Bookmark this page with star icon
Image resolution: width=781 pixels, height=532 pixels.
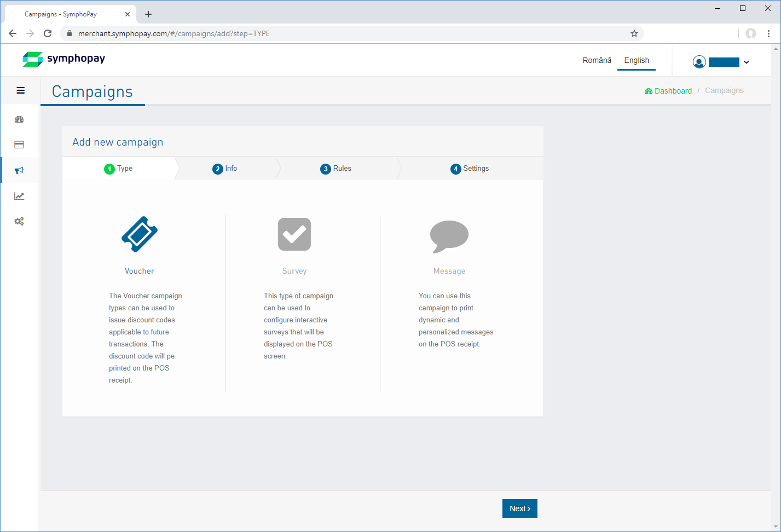point(634,33)
